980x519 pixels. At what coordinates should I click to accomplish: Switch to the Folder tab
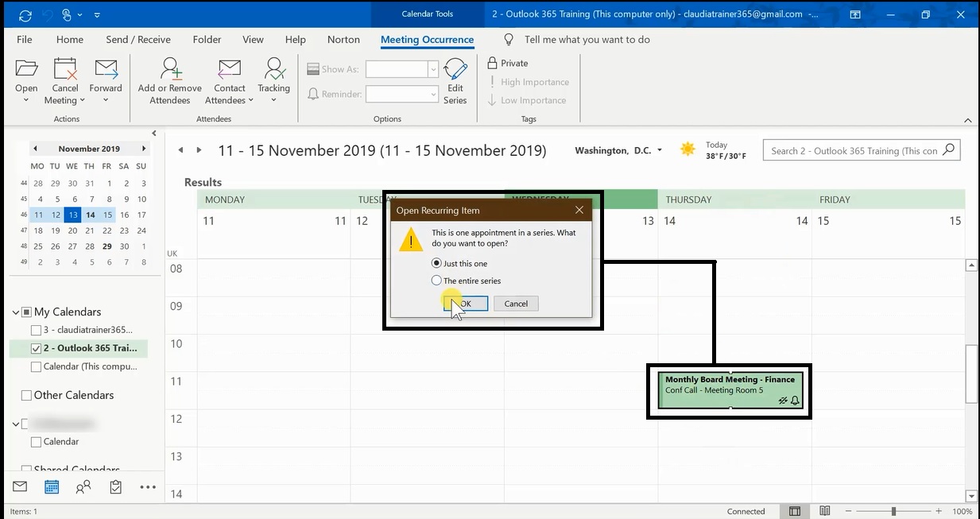[207, 39]
